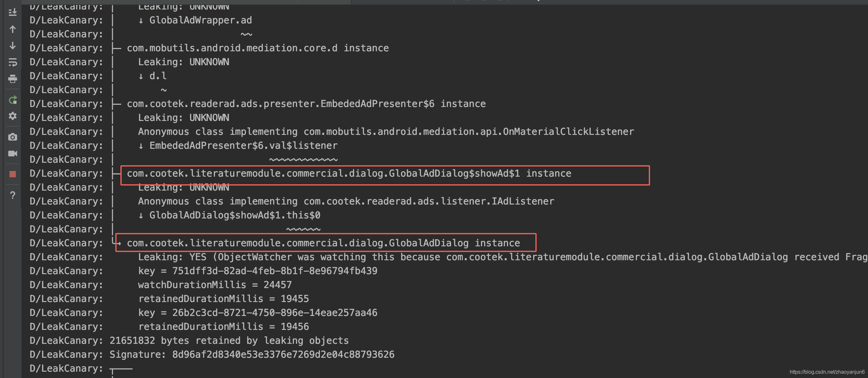Click the 'retainedDurationMillis = 19456' line

tap(223, 326)
